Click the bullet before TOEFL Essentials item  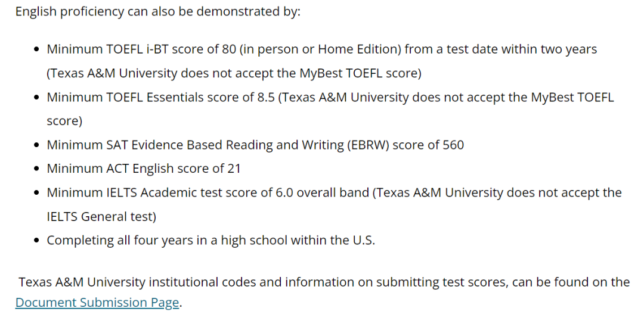coord(38,98)
